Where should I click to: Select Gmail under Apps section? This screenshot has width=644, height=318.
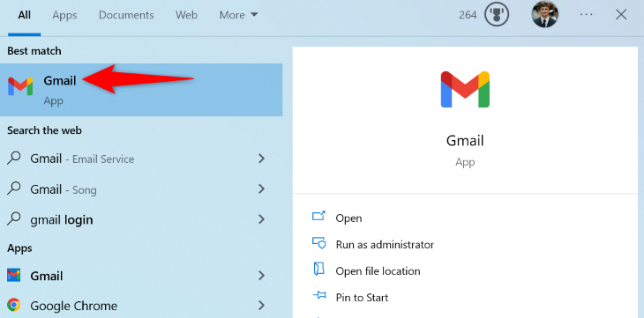[141, 276]
